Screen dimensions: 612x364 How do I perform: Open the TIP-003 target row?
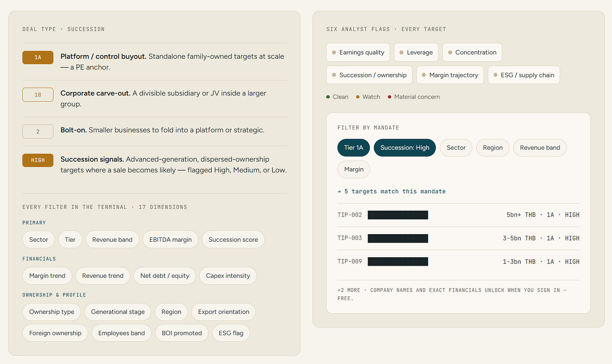point(458,238)
